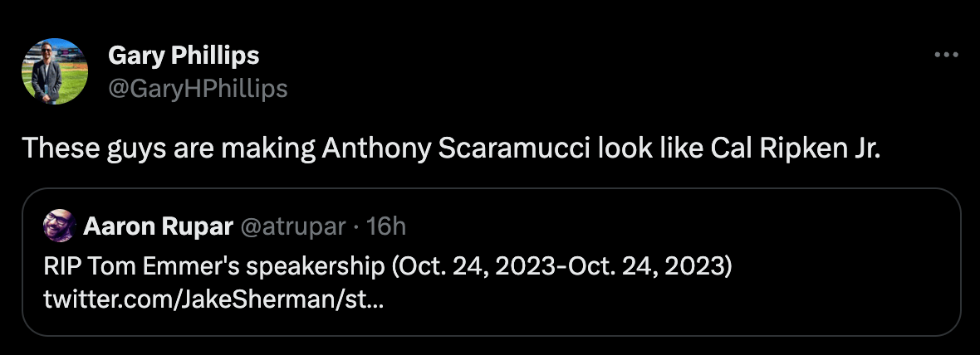Open the twitter.com/JakeSherman link
Image resolution: width=980 pixels, height=355 pixels.
(214, 299)
